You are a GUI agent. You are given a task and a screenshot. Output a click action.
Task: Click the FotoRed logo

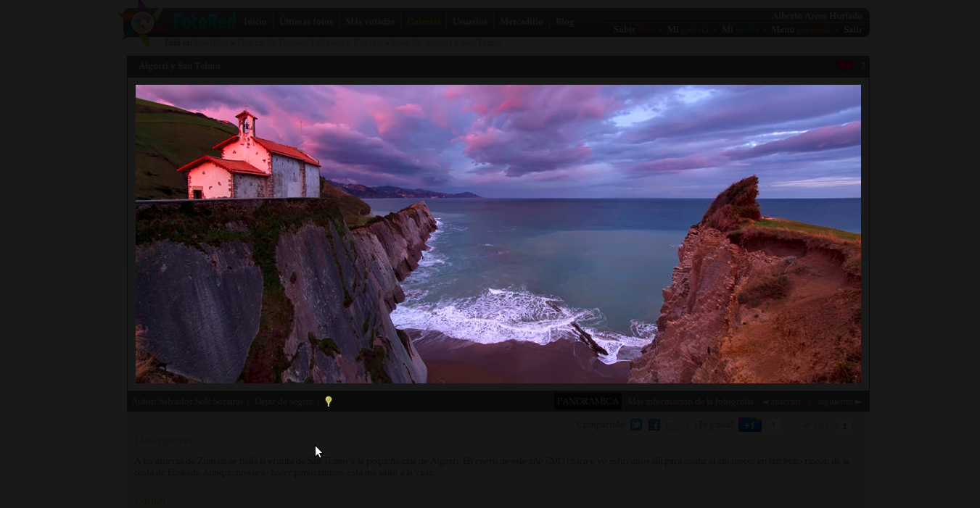click(x=178, y=22)
